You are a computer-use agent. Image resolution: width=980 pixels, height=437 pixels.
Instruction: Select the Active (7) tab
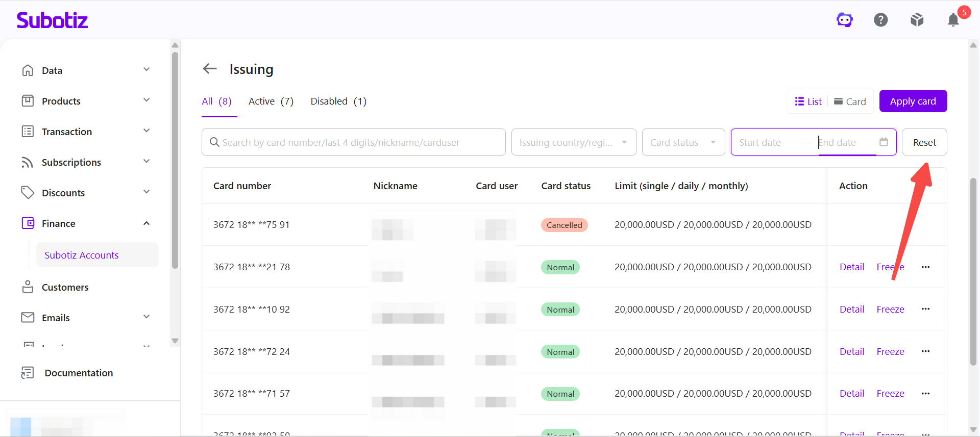271,101
